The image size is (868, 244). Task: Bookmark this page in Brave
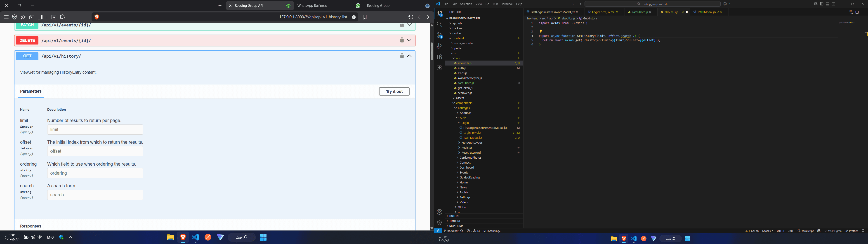(365, 17)
